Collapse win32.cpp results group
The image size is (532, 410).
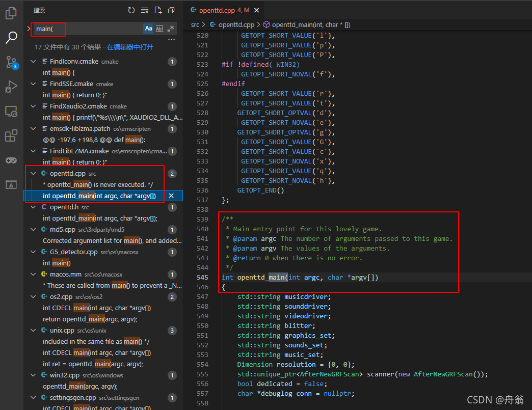[33, 375]
